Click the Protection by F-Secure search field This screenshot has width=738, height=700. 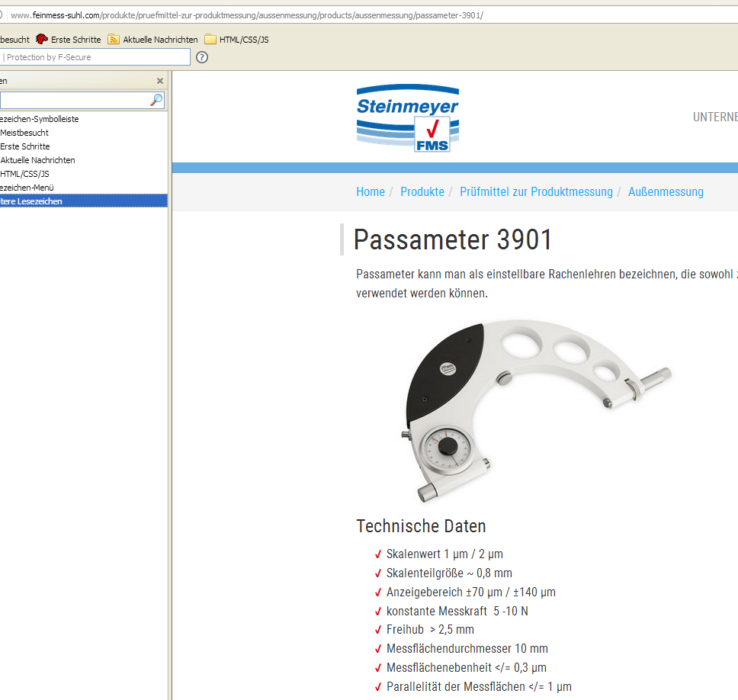(95, 57)
